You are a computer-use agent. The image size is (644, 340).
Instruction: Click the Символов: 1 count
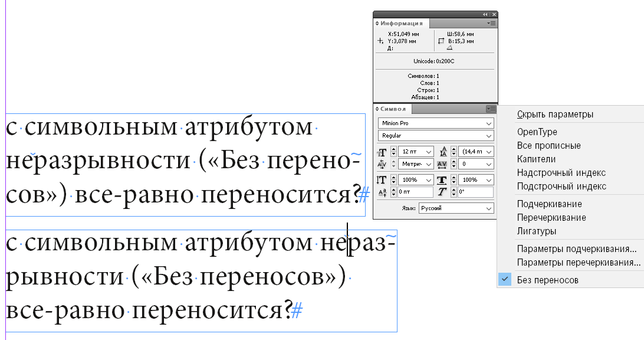(423, 76)
